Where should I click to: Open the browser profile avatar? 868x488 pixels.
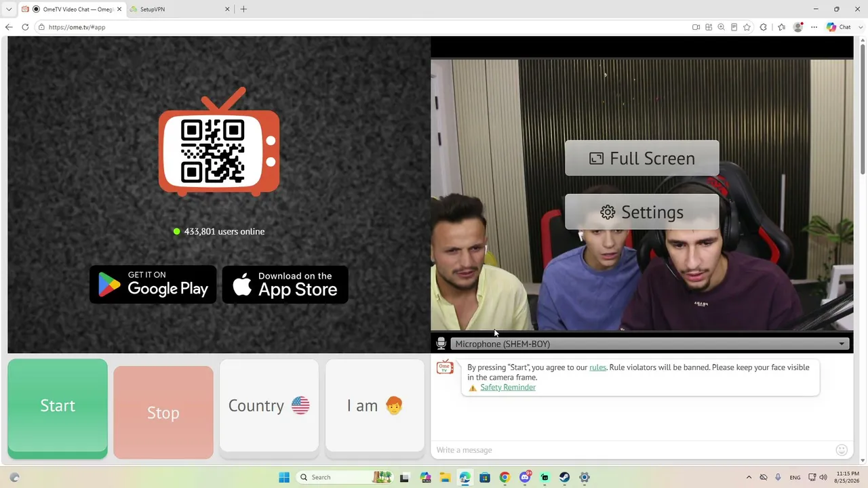coord(798,27)
